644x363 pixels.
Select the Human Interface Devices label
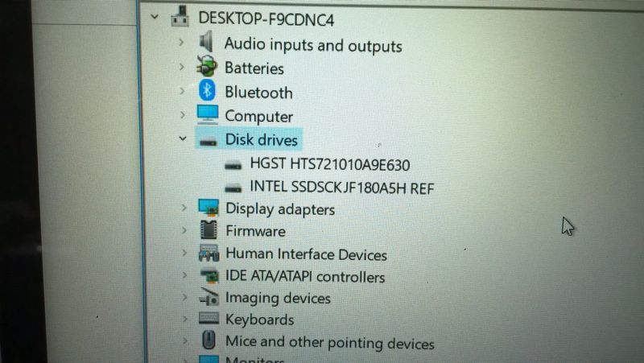[307, 254]
